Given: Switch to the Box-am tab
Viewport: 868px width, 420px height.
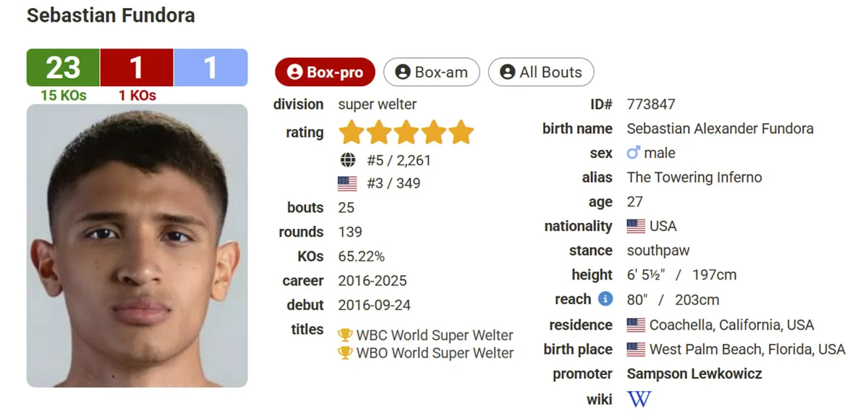Looking at the screenshot, I should point(431,72).
